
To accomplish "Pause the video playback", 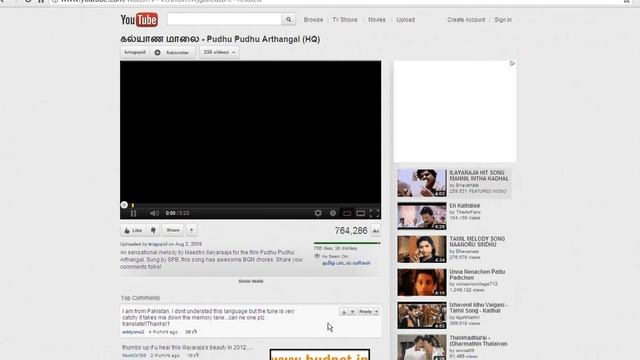I will tap(133, 213).
